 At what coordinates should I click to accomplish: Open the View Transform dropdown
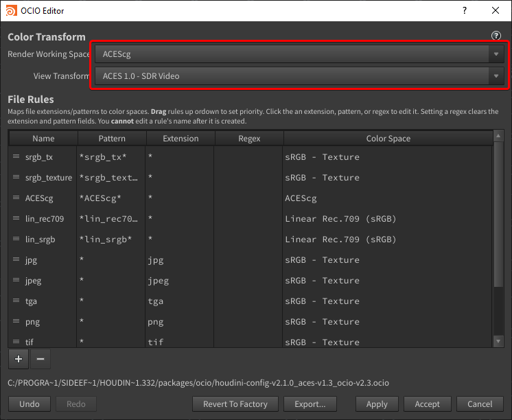point(299,75)
